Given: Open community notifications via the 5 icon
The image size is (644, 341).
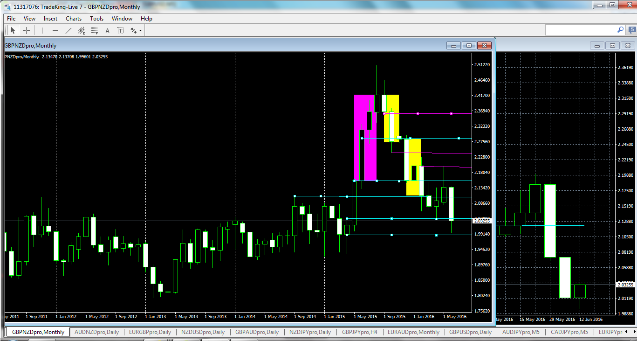Looking at the screenshot, I should click(x=631, y=29).
